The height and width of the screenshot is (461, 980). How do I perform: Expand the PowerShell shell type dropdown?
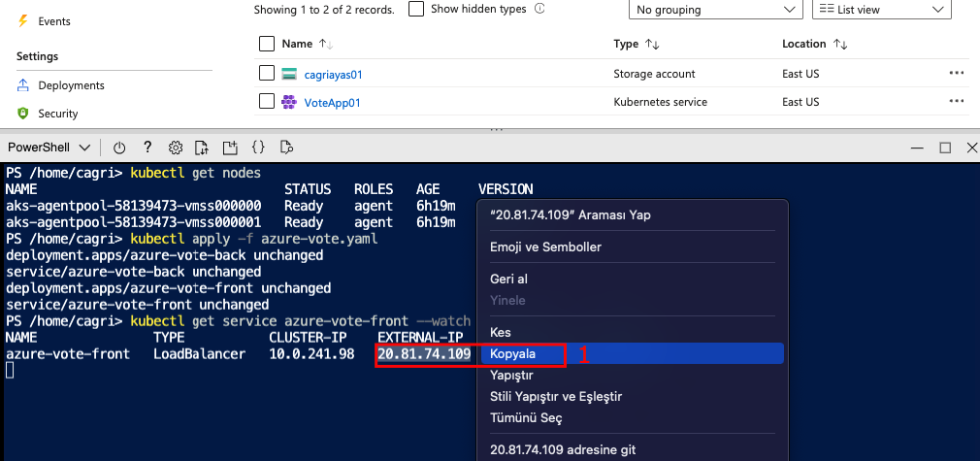pyautogui.click(x=49, y=148)
